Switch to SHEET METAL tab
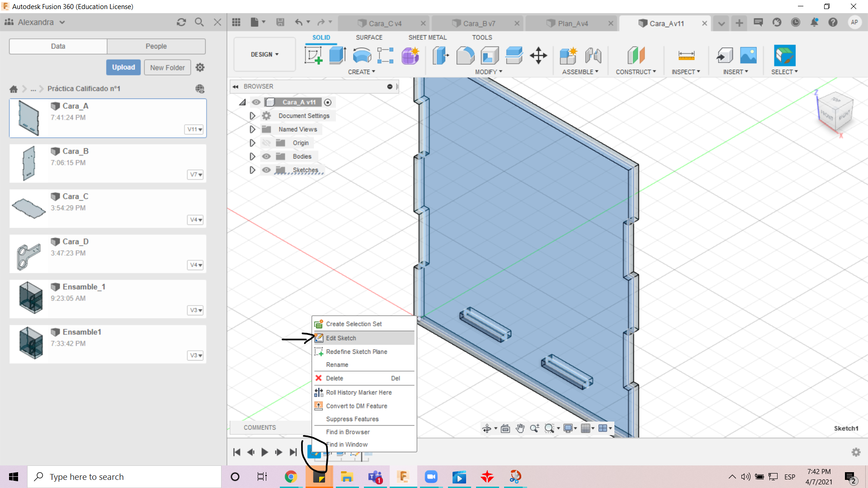868x488 pixels. [x=427, y=37]
